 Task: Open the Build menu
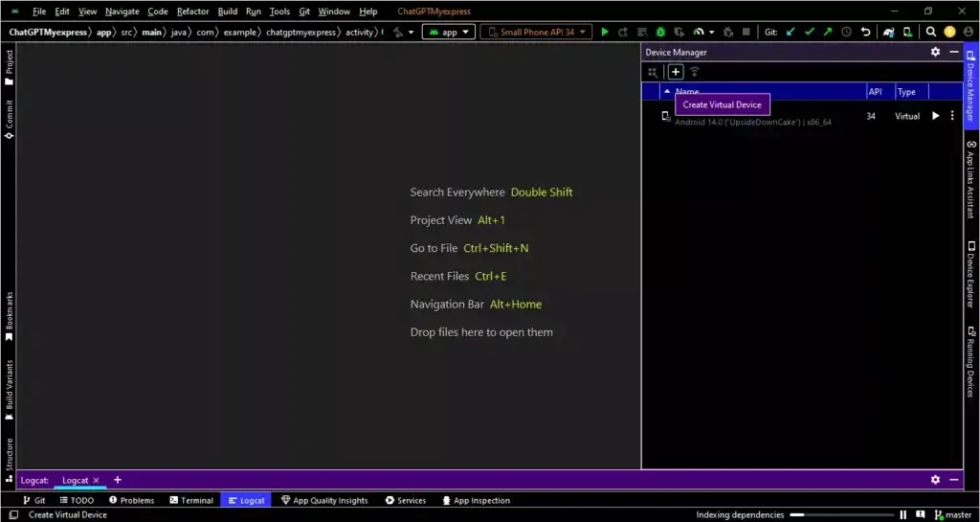(228, 11)
